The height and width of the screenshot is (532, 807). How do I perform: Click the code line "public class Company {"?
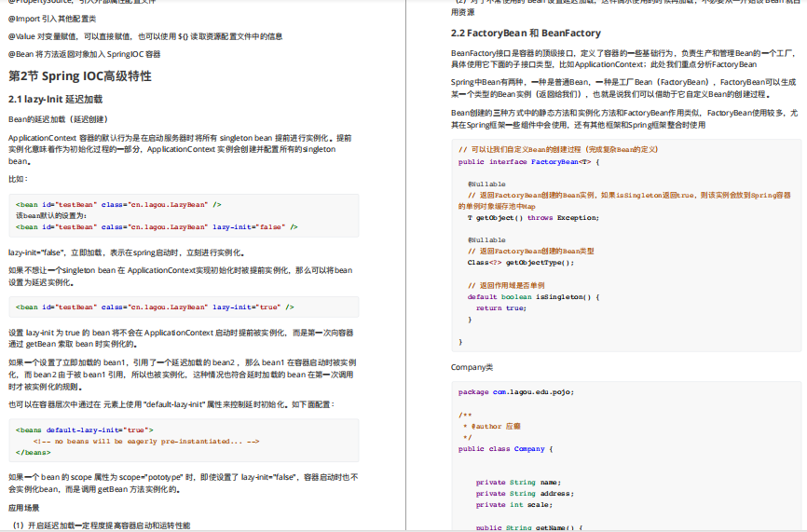[x=505, y=449]
